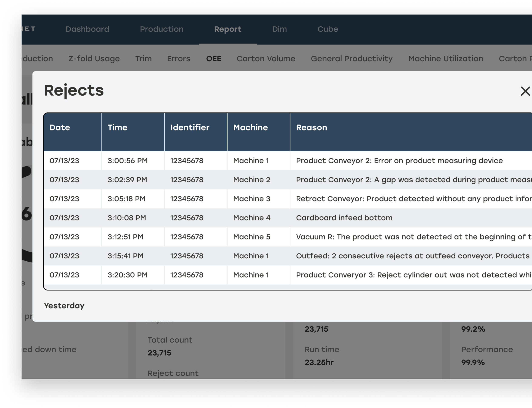Open the Errors report
532x408 pixels.
pyautogui.click(x=179, y=59)
